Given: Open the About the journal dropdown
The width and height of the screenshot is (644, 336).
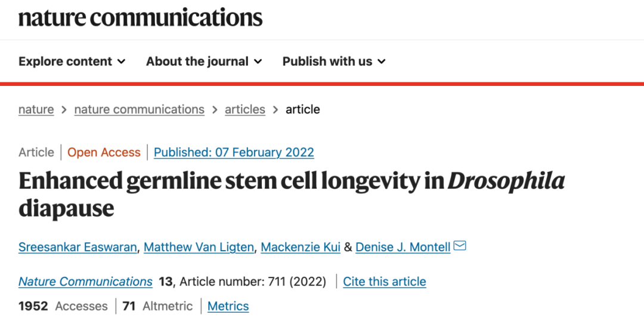Looking at the screenshot, I should coord(204,61).
